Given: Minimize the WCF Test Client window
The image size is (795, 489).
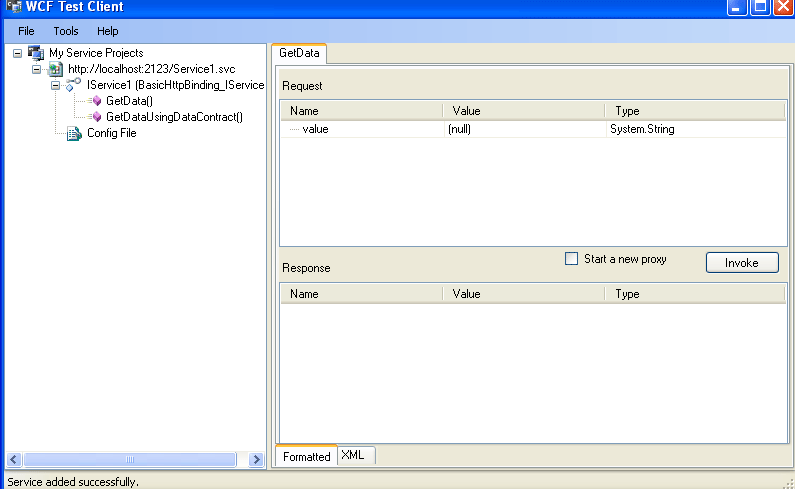Looking at the screenshot, I should point(737,7).
